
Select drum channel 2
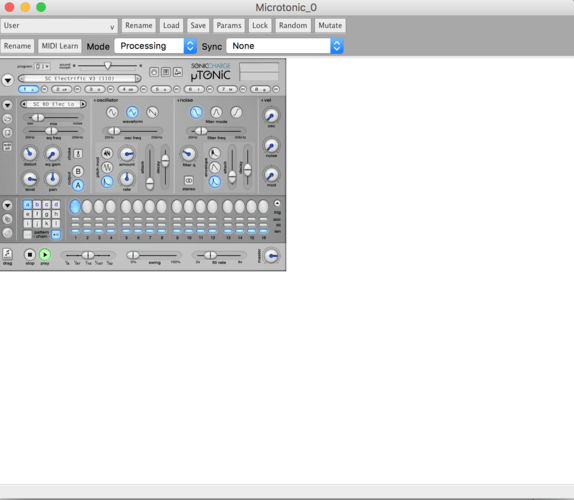(x=62, y=89)
